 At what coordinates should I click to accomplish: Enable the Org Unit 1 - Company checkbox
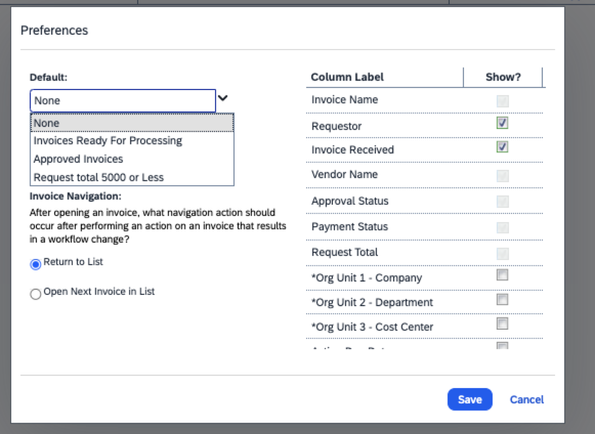pos(502,275)
